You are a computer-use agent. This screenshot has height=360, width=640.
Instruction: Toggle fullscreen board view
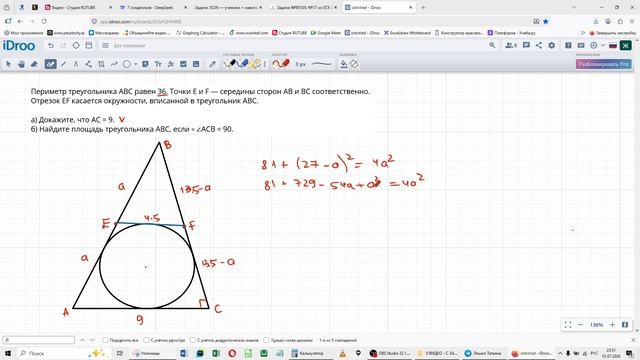tap(568, 325)
